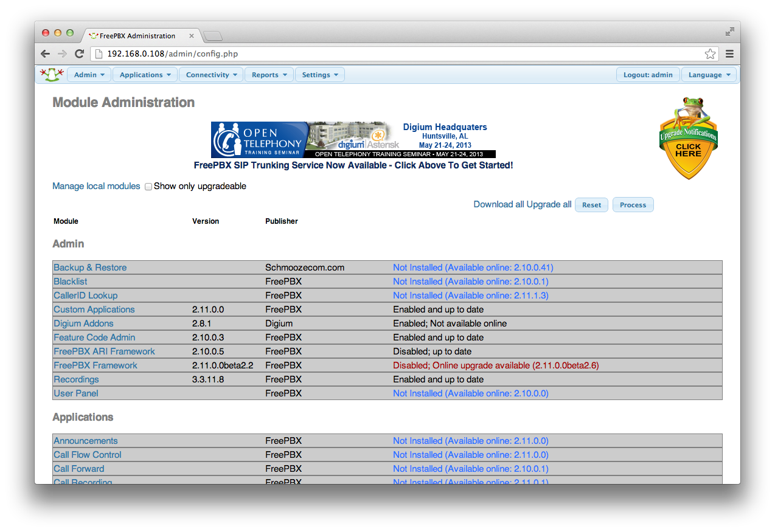Open the Blacklist module
The image size is (775, 532).
(x=71, y=282)
